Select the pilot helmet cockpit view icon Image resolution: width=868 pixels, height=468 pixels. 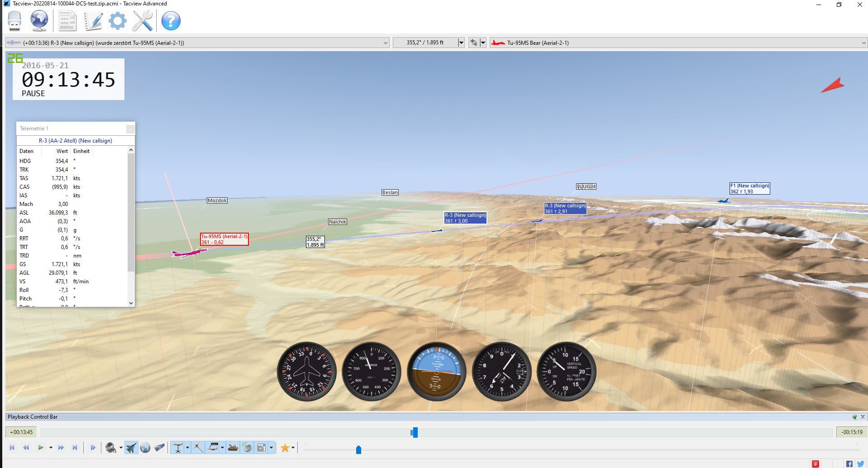[x=111, y=448]
